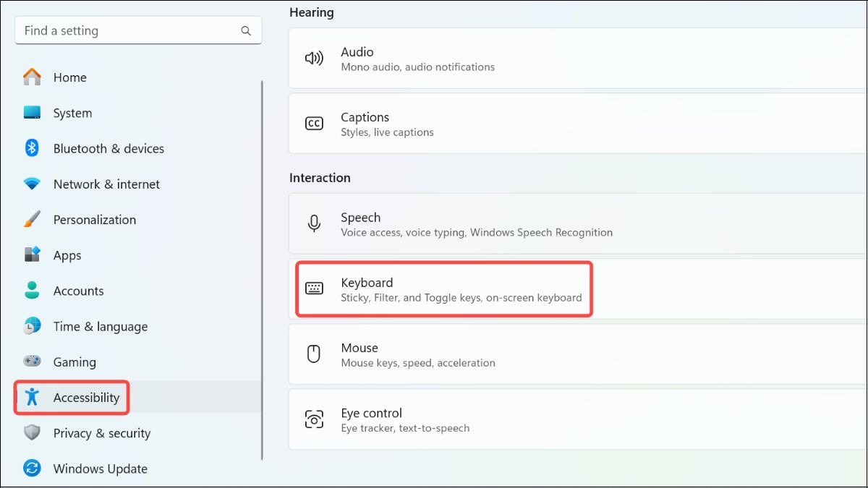Open the Eye control settings card
This screenshot has height=488, width=868.
point(578,419)
